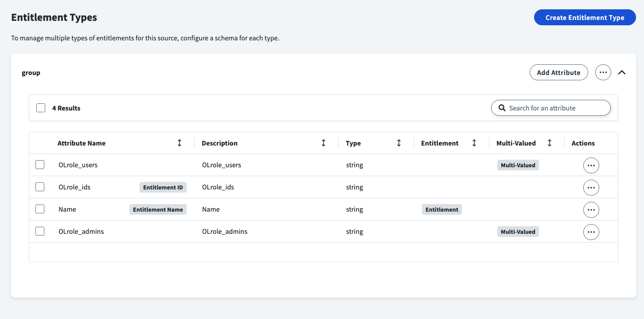644x319 pixels.
Task: Sort table by Type column arrows
Action: pyautogui.click(x=399, y=143)
